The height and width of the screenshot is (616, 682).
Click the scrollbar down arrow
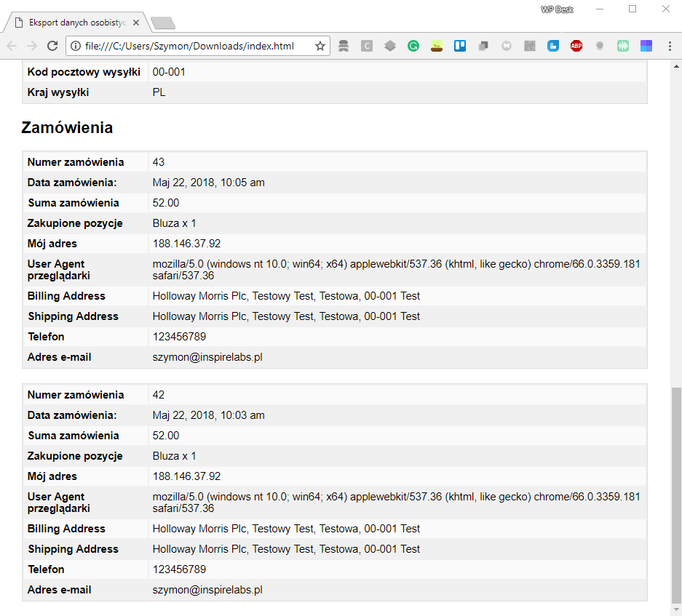676,610
